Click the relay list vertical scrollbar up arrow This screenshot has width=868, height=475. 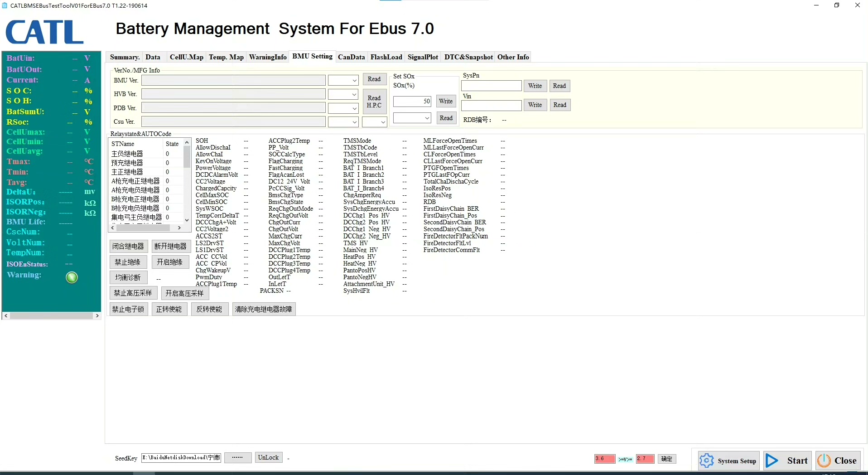pyautogui.click(x=187, y=143)
